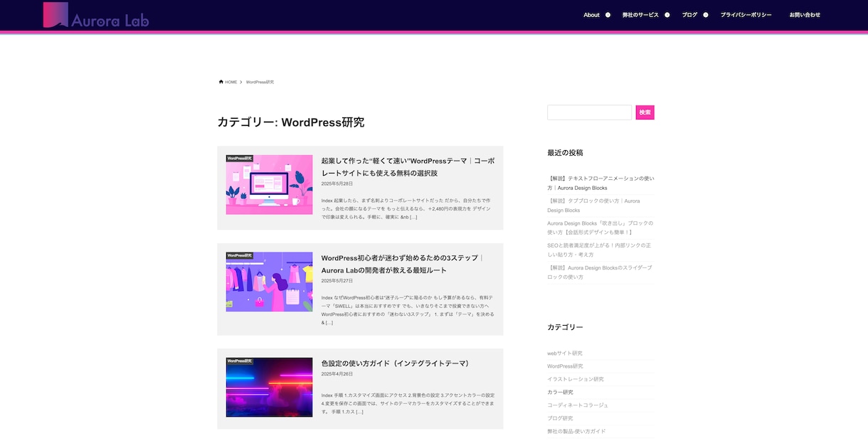Open the 弊社のサービス menu item
Viewport: 868px width, 441px height.
point(640,15)
